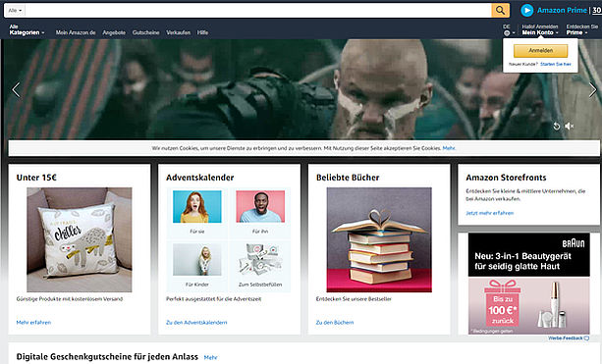Open the Braun Beautygerät advertisement
602x364 pixels.
(x=528, y=284)
